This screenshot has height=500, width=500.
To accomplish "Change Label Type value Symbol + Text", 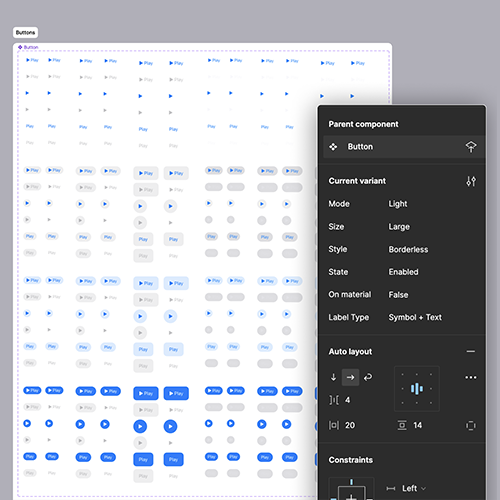I will click(415, 317).
